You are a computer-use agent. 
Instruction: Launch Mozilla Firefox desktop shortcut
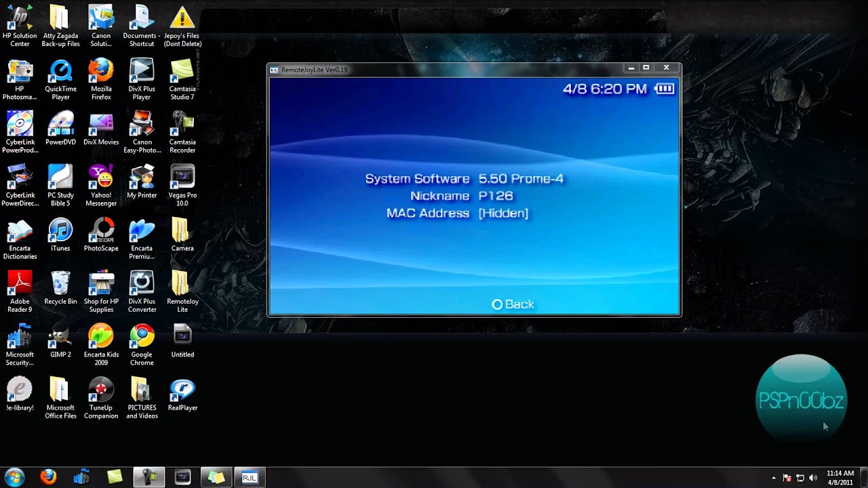click(101, 80)
